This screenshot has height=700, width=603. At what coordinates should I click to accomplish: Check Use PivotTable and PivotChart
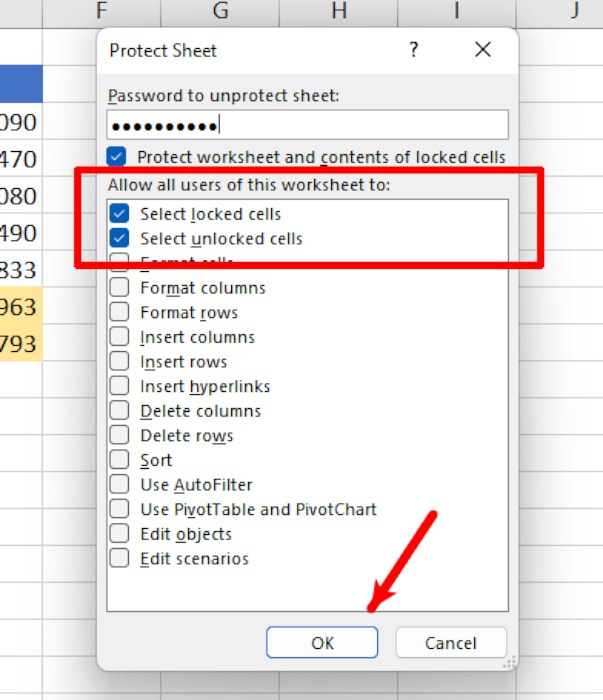(x=119, y=508)
